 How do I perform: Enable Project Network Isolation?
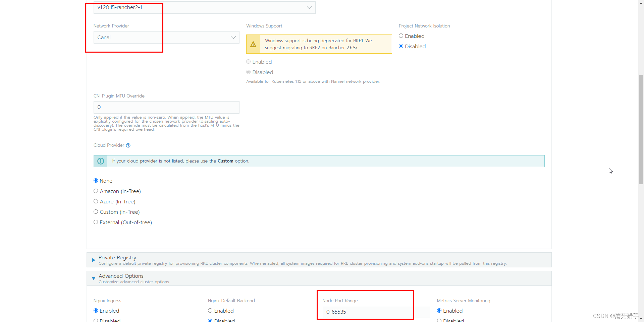pos(401,36)
